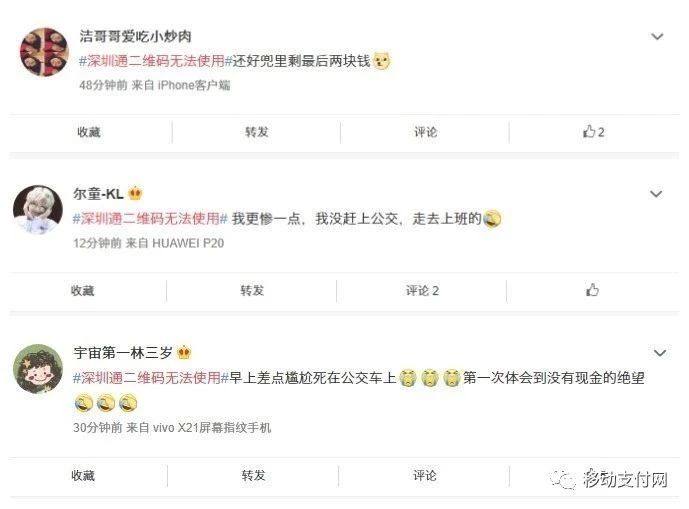Viewport: 689px width, 509px height.
Task: Open hashtag 深圳通二维码无法使用 in third post
Action: (151, 378)
